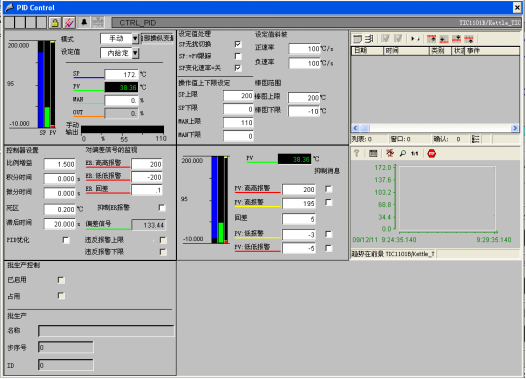
Task: Toggle the alarm autoscroll arrow icon
Action: [x=415, y=39]
